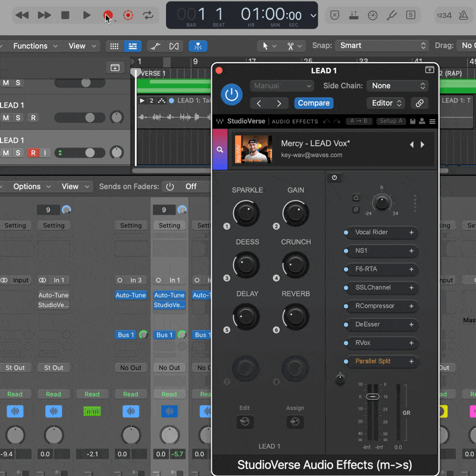Click the plugin link chain icon
476x476 pixels.
(419, 103)
